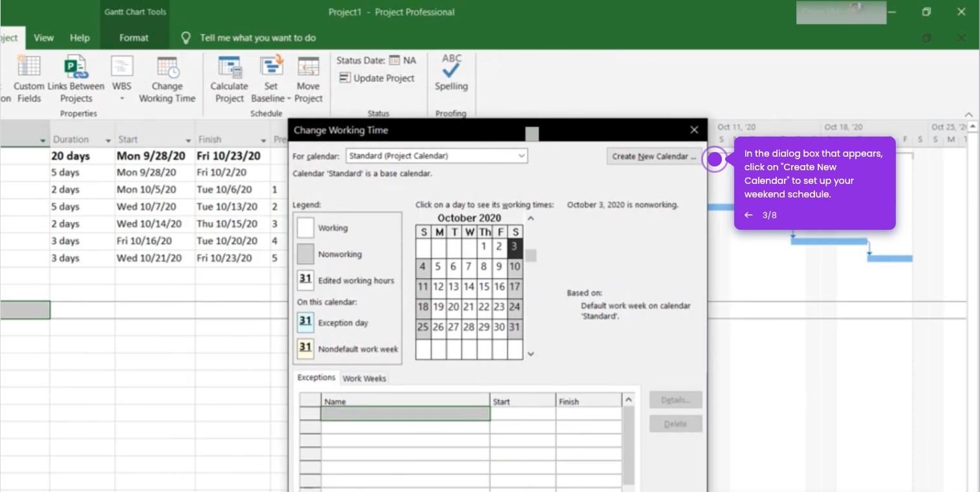Switch to the Work Weeks tab

pos(364,378)
